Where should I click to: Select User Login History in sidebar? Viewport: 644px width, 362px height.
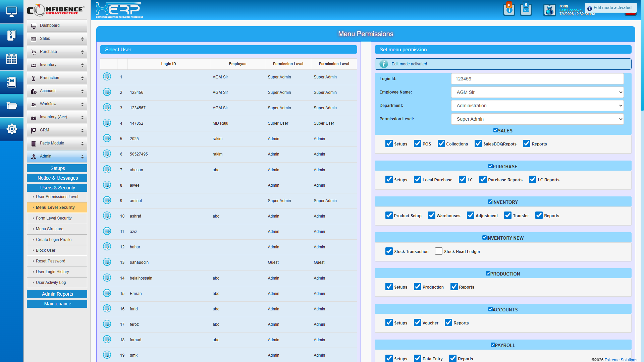point(52,272)
